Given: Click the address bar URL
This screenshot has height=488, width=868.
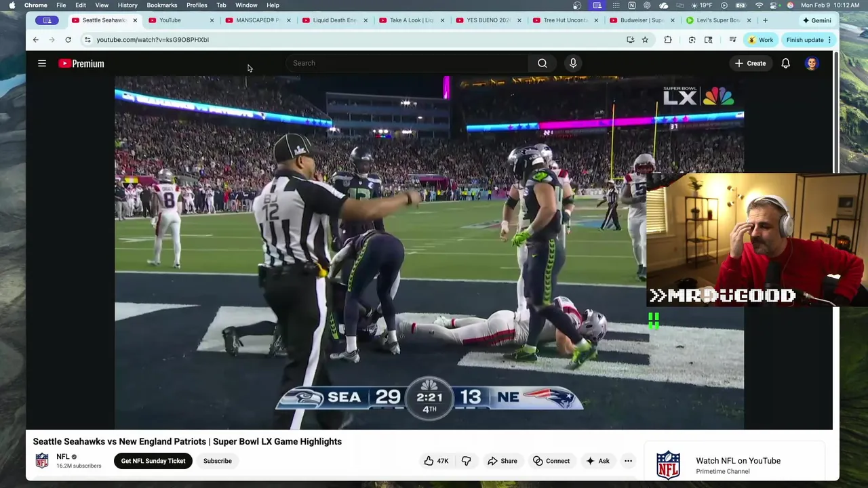Looking at the screenshot, I should pyautogui.click(x=153, y=40).
